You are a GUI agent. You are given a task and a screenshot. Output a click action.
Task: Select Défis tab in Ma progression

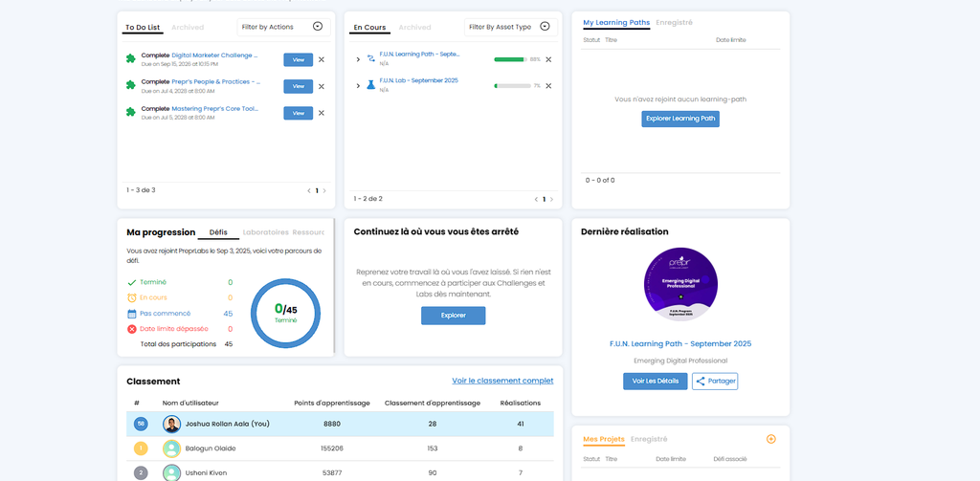point(218,232)
